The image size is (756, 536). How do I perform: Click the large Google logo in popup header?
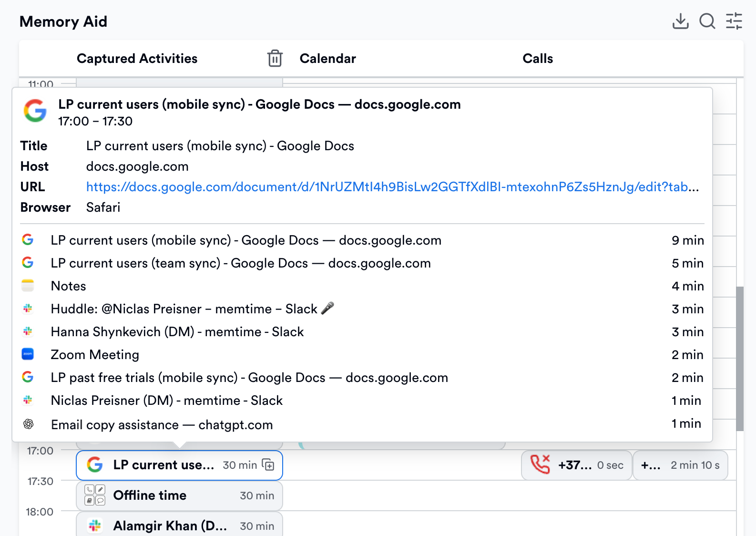point(35,111)
